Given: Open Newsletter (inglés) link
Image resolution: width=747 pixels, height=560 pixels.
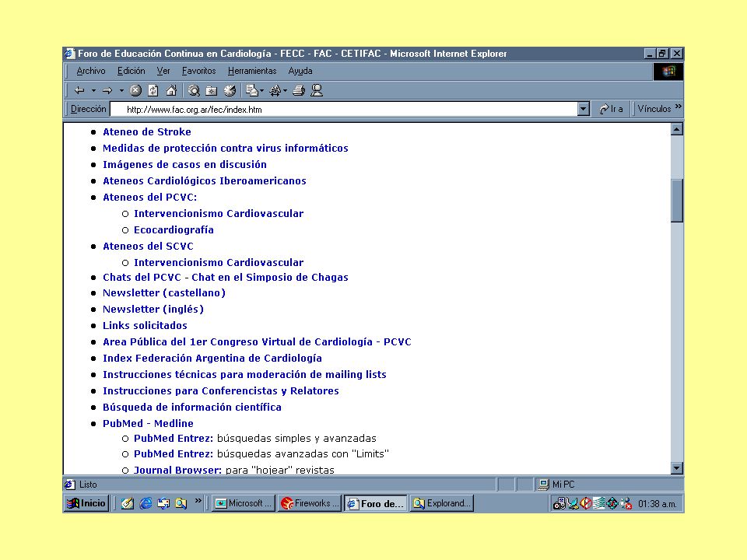Looking at the screenshot, I should 153,310.
